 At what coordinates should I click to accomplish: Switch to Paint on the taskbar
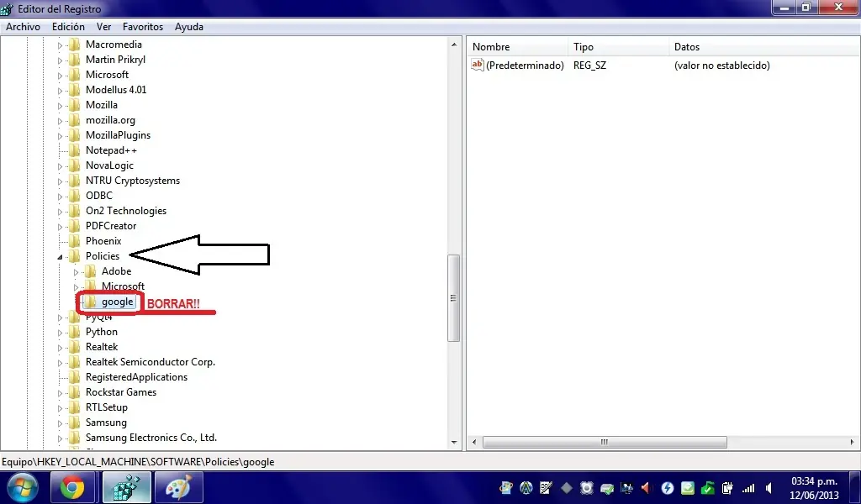coord(178,487)
